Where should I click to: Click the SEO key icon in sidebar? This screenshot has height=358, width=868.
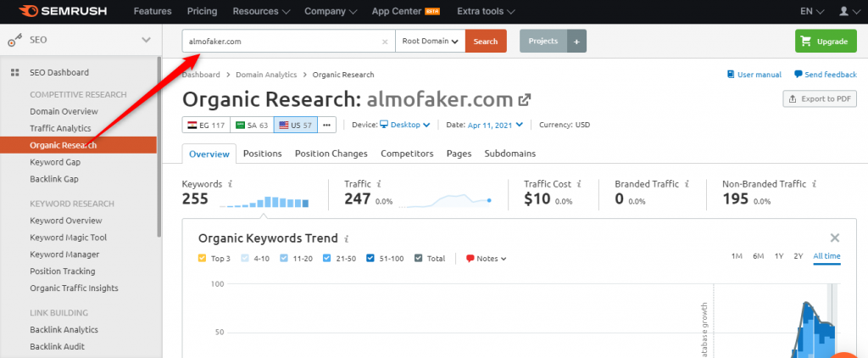(14, 41)
